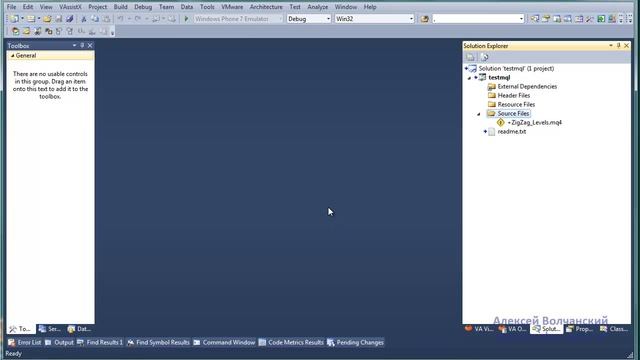The image size is (640, 360).
Task: Close the Solution Explorer panel
Action: click(627, 46)
